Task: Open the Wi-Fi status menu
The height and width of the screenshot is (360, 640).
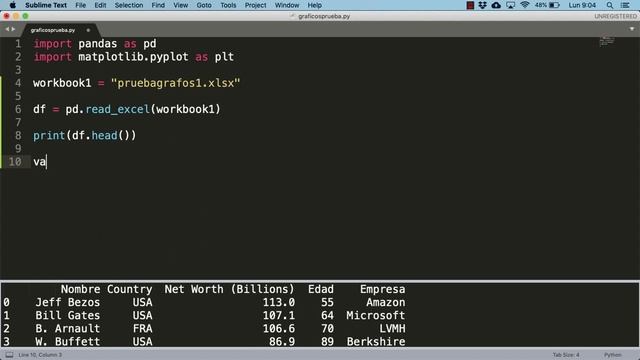Action: (x=525, y=5)
